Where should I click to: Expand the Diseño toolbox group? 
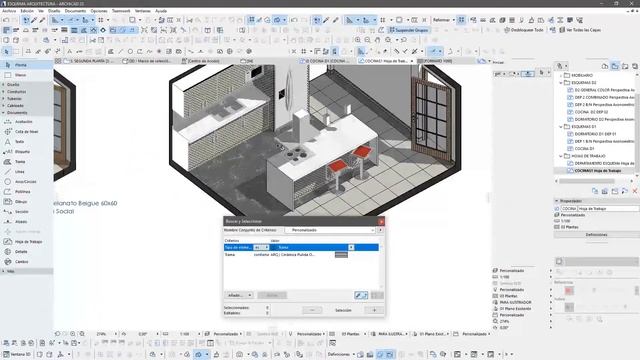(x=26, y=84)
